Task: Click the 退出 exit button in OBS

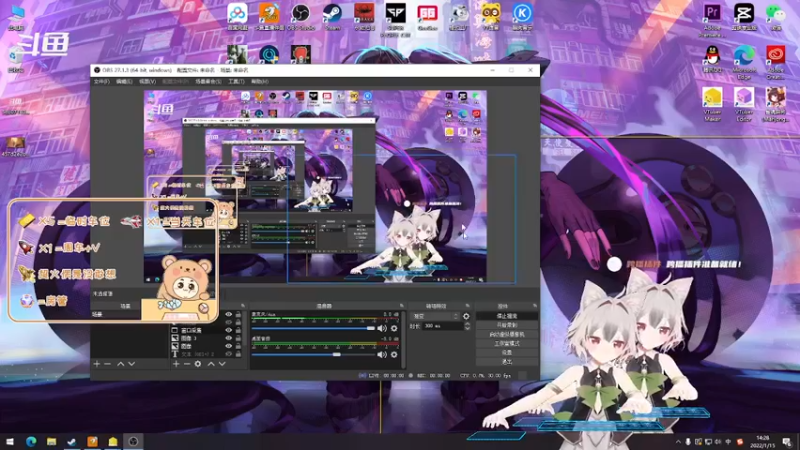Action: (507, 362)
